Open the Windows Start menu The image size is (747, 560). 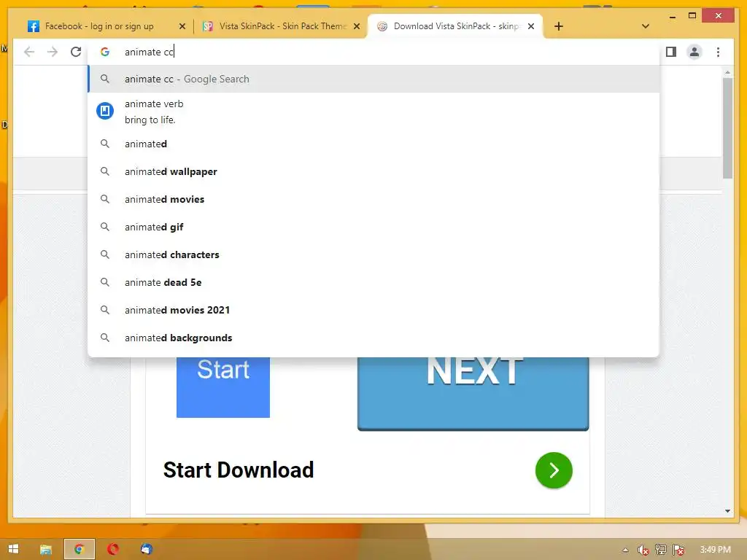13,549
